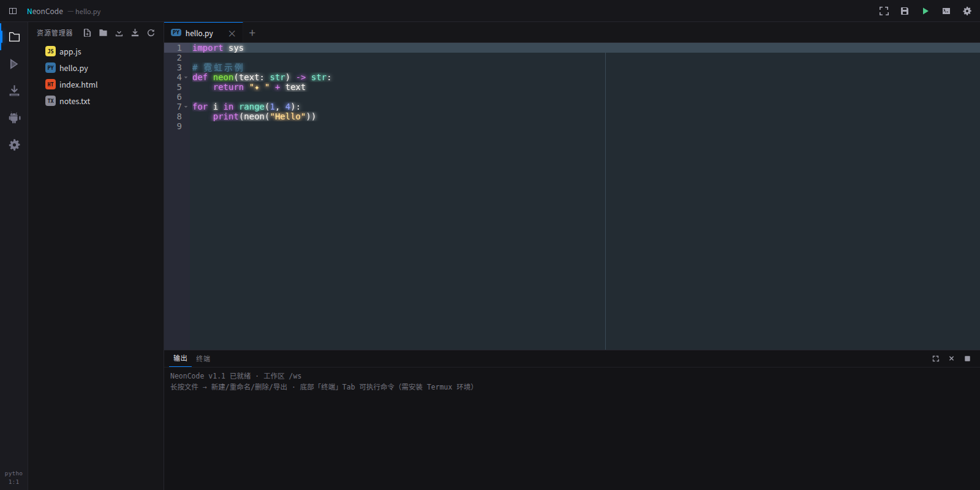Add a new editor tab
Image resolution: width=980 pixels, height=490 pixels.
tap(252, 33)
